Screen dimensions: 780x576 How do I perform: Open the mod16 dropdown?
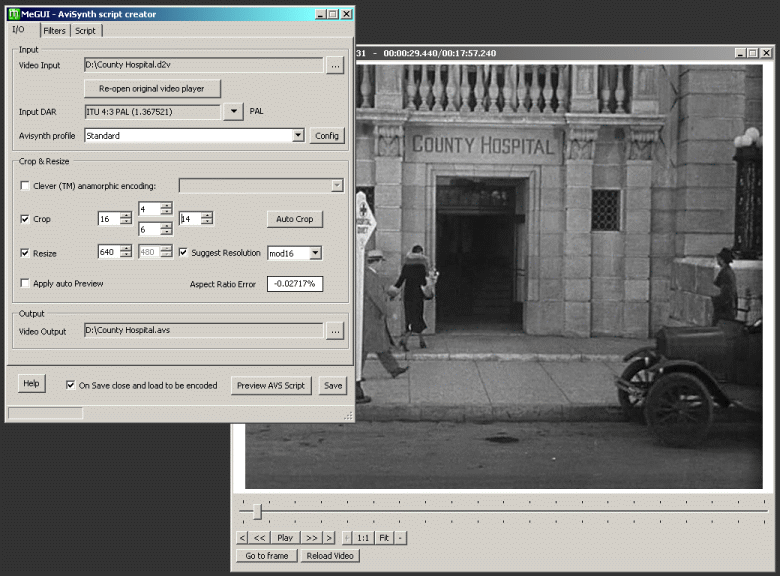click(315, 253)
